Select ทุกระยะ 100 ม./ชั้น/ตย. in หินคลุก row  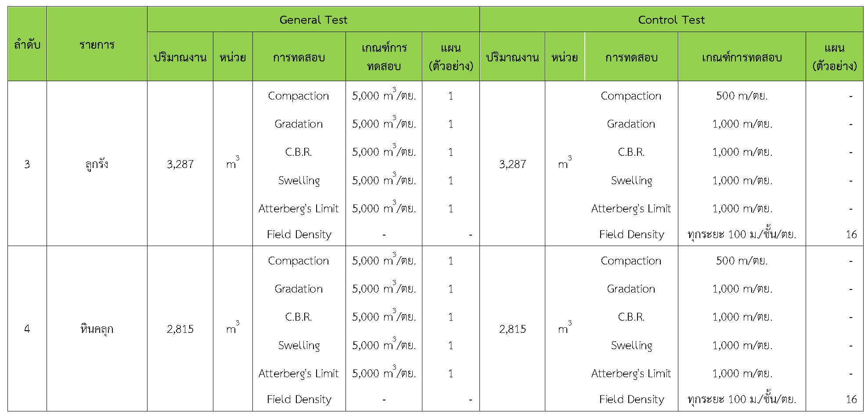click(x=742, y=399)
